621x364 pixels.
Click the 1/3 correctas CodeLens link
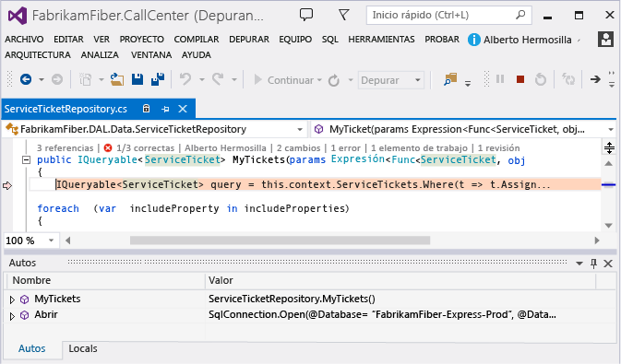click(146, 148)
